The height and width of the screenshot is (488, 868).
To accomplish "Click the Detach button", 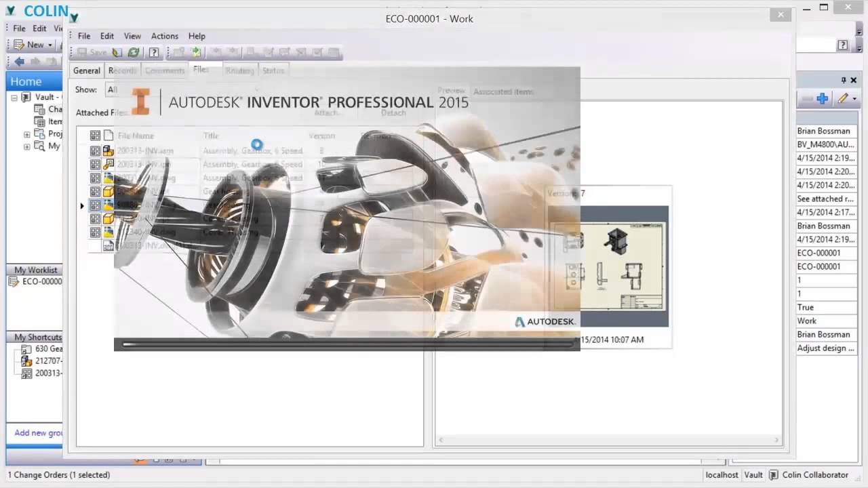I will pyautogui.click(x=393, y=113).
